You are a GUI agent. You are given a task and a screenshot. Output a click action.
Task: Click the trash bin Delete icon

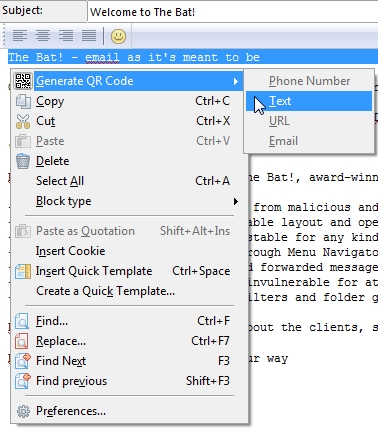click(x=23, y=161)
